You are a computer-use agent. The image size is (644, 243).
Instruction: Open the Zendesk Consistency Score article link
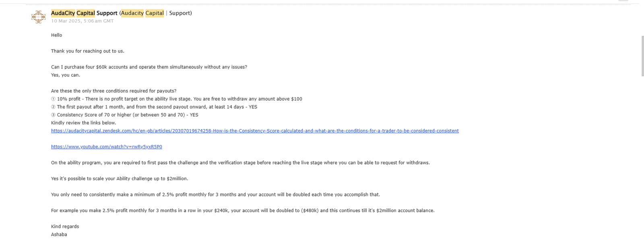254,131
